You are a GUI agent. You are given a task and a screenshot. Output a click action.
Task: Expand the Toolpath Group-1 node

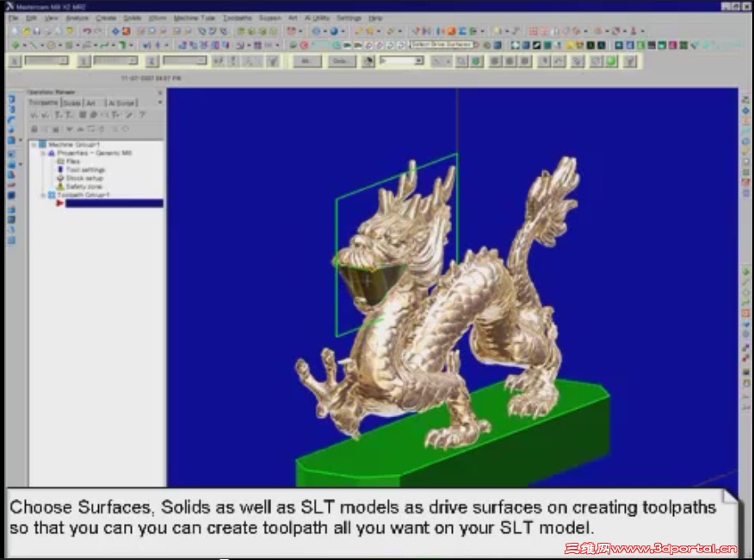click(x=43, y=195)
